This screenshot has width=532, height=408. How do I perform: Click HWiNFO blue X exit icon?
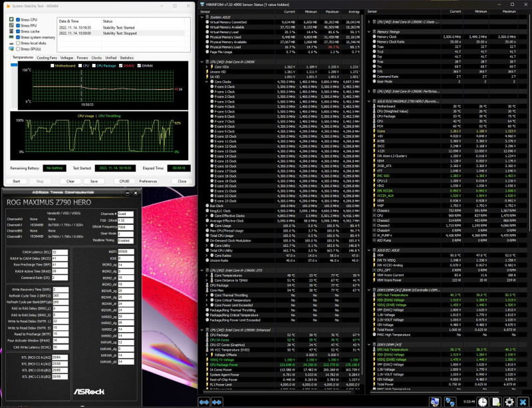[x=523, y=402]
